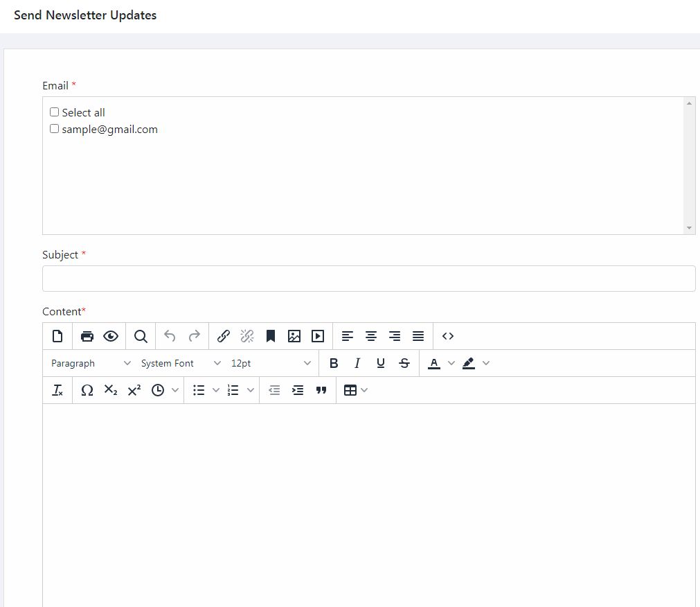Check the Select all checkbox
The width and height of the screenshot is (700, 607).
click(x=54, y=112)
